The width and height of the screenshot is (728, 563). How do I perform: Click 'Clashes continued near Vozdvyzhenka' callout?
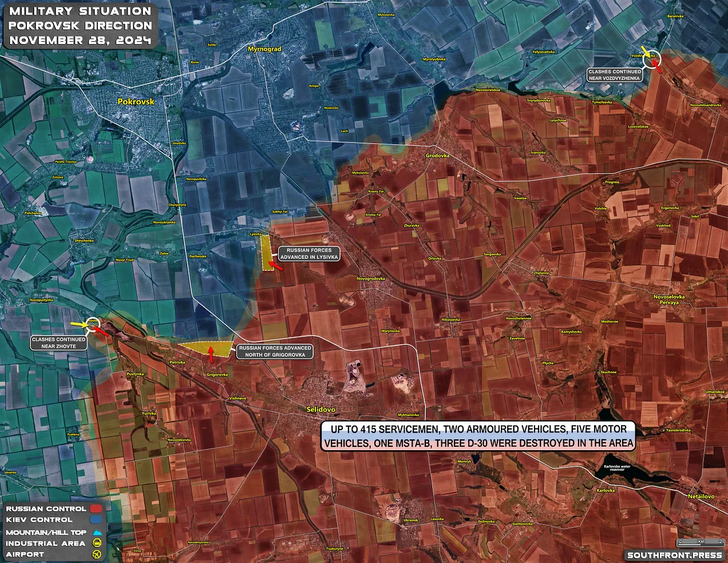(615, 75)
